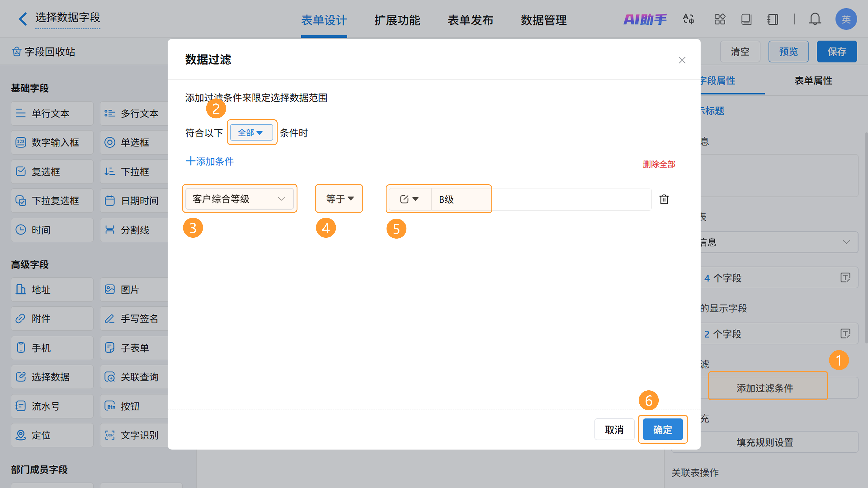Viewport: 868px width, 488px height.
Task: Expand the 客户综合等级 field dropdown
Action: point(239,199)
